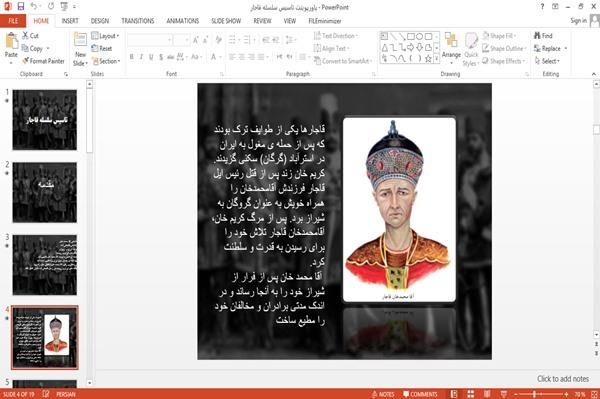Toggle Bold formatting
Screen dimensions: 600x399
[132, 57]
